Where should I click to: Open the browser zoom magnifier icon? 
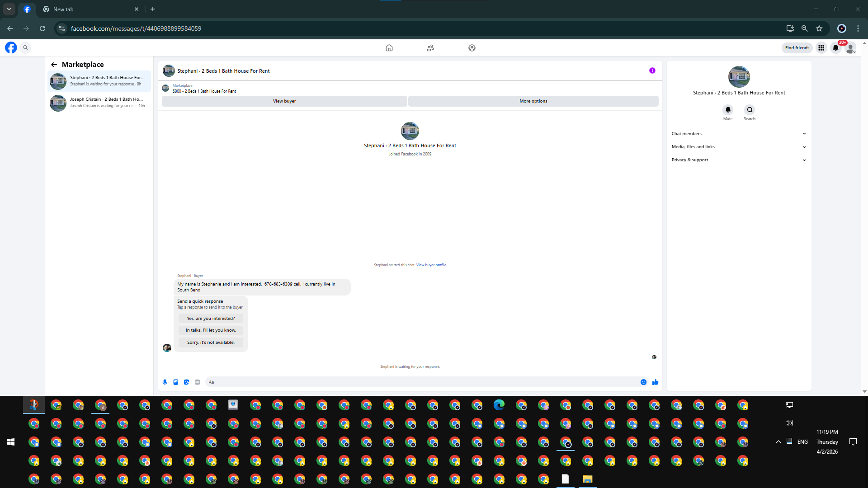click(x=805, y=28)
